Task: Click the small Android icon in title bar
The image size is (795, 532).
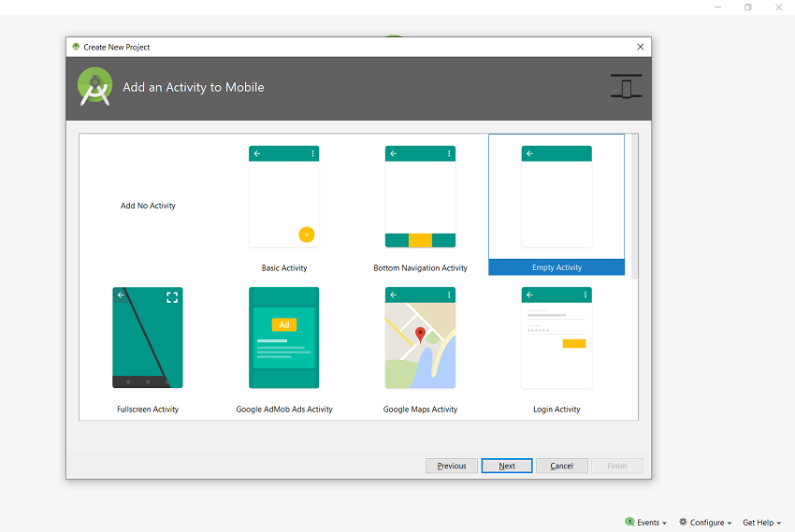Action: 76,47
